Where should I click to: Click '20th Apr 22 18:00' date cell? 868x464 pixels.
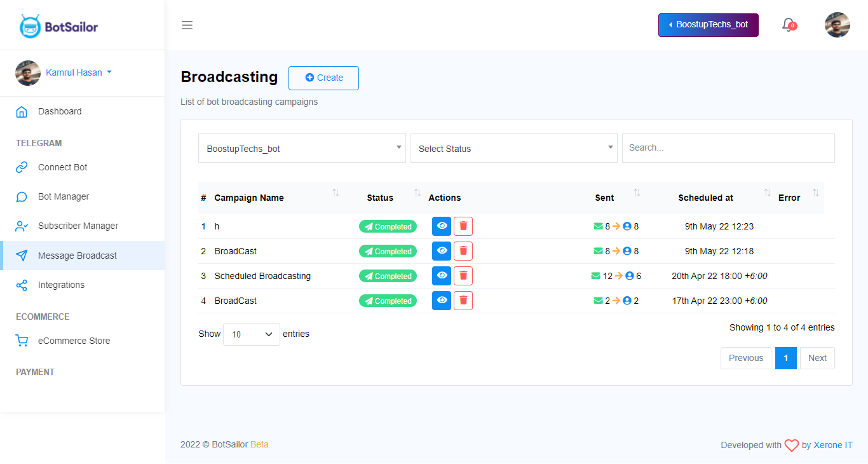[x=719, y=276]
